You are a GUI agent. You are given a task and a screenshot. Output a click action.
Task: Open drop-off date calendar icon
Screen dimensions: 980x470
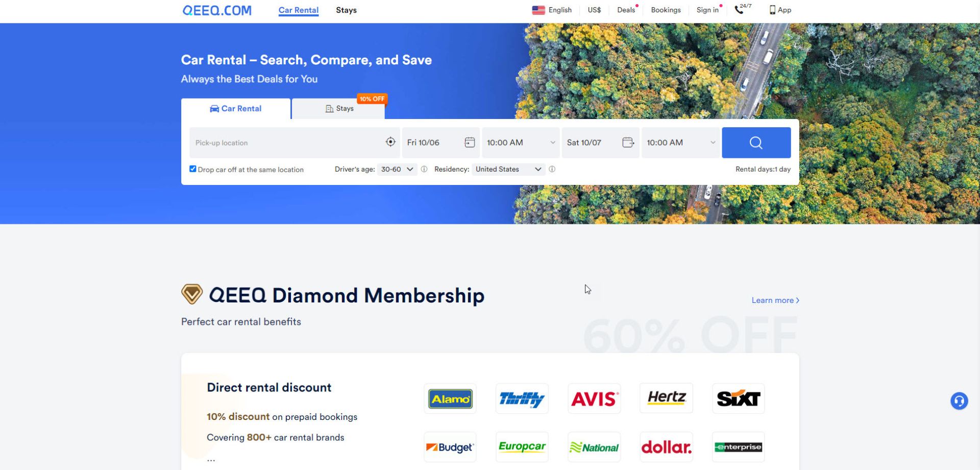[628, 143]
